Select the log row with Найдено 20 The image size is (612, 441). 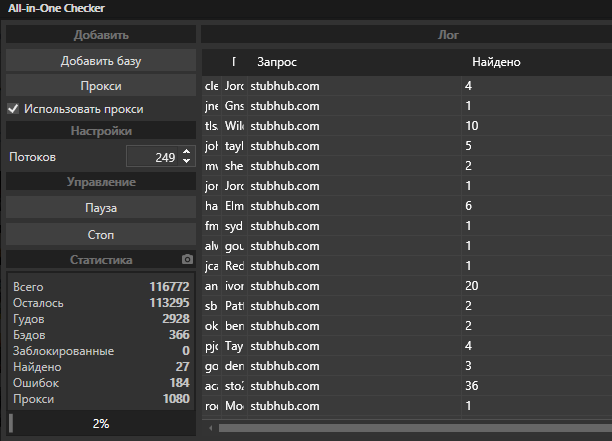[x=407, y=286]
